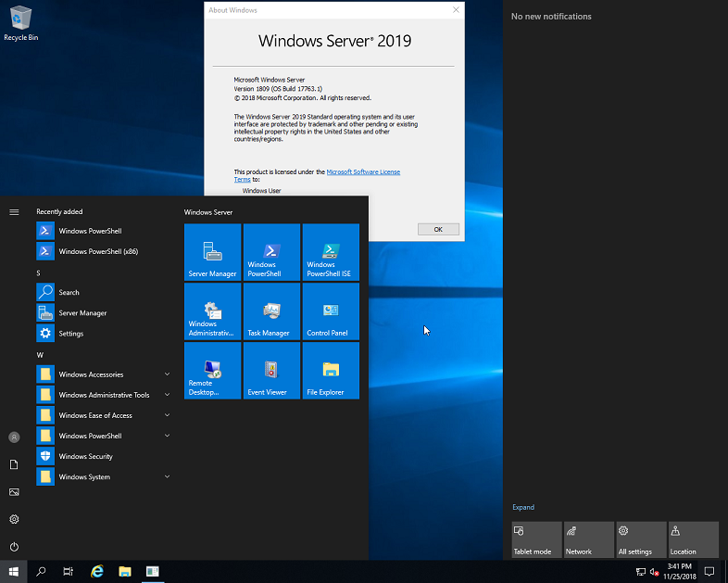This screenshot has width=728, height=583.
Task: Click OK in About Windows dialog
Action: click(x=438, y=229)
